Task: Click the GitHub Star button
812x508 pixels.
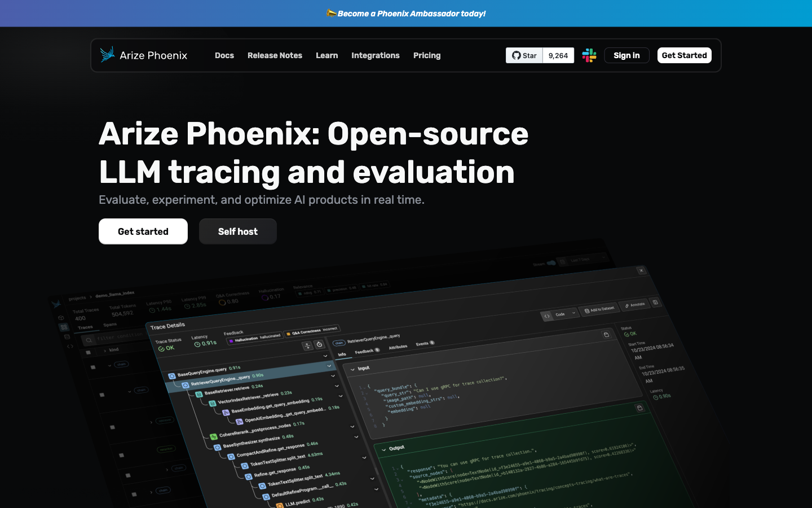Action: click(x=524, y=55)
